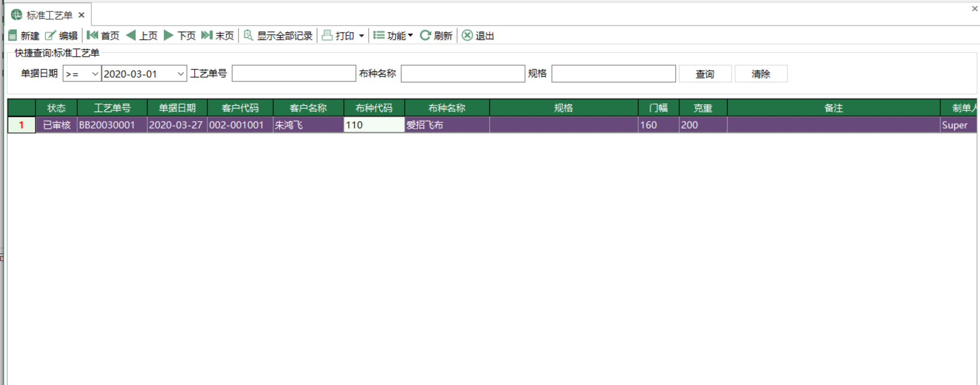Open the 打印 dropdown arrow

[361, 36]
